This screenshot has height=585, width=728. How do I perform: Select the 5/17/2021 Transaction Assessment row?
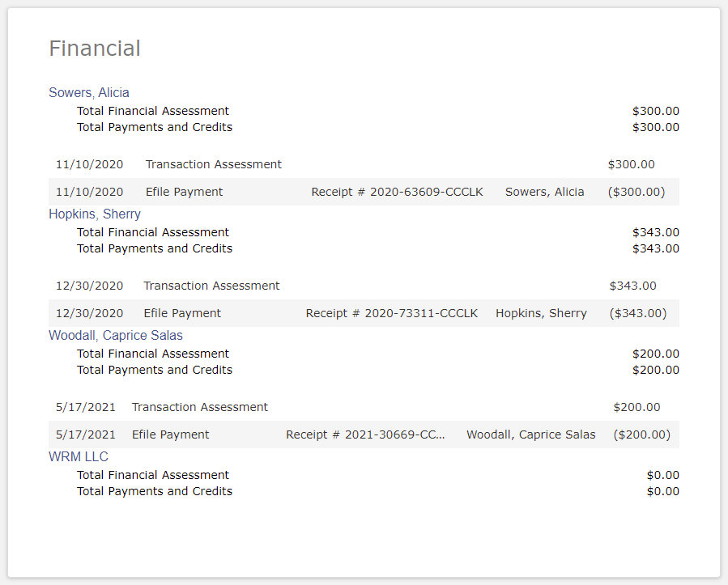coord(364,407)
